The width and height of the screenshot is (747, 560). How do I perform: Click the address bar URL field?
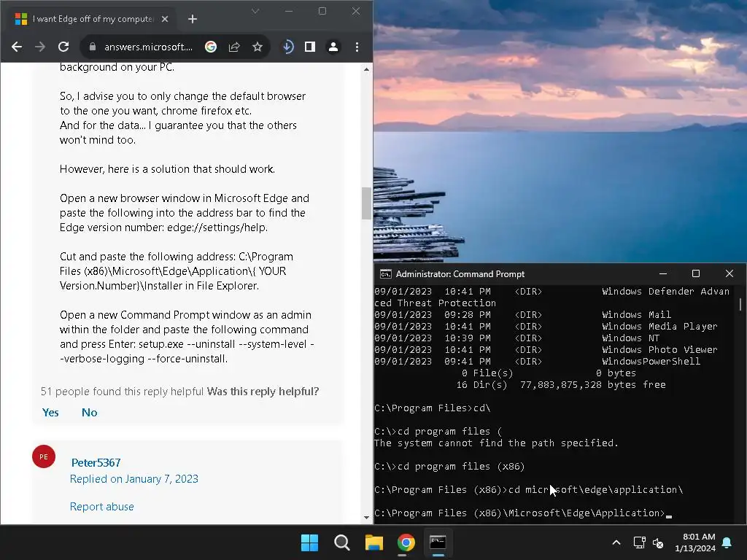click(148, 47)
